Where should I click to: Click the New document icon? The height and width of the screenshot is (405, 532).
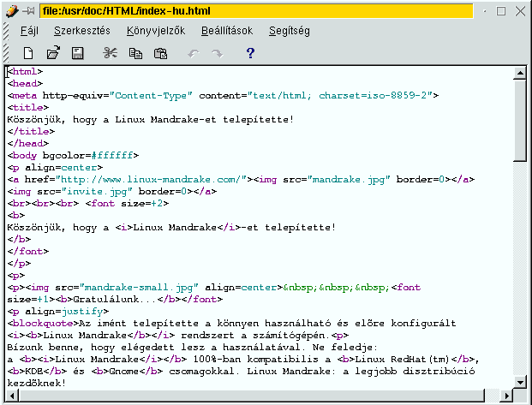point(28,53)
